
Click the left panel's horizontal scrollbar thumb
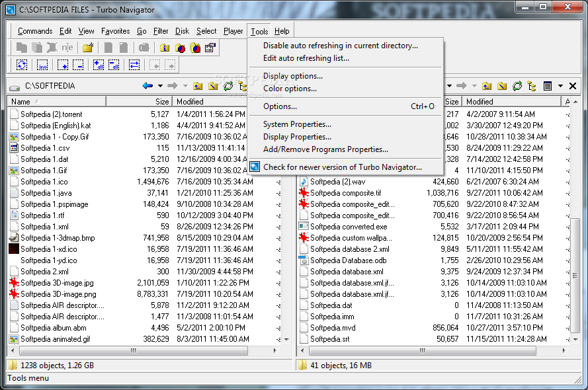pos(134,350)
